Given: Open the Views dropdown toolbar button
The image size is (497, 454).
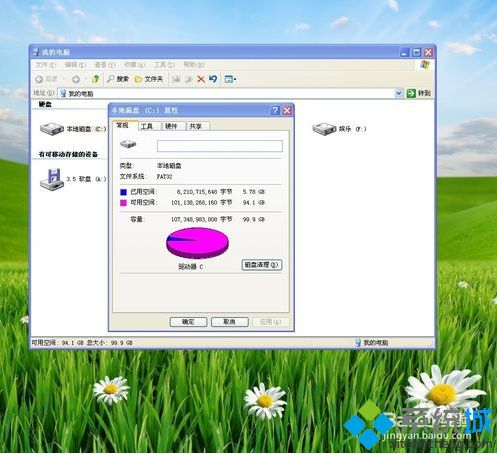Looking at the screenshot, I should coord(231,79).
